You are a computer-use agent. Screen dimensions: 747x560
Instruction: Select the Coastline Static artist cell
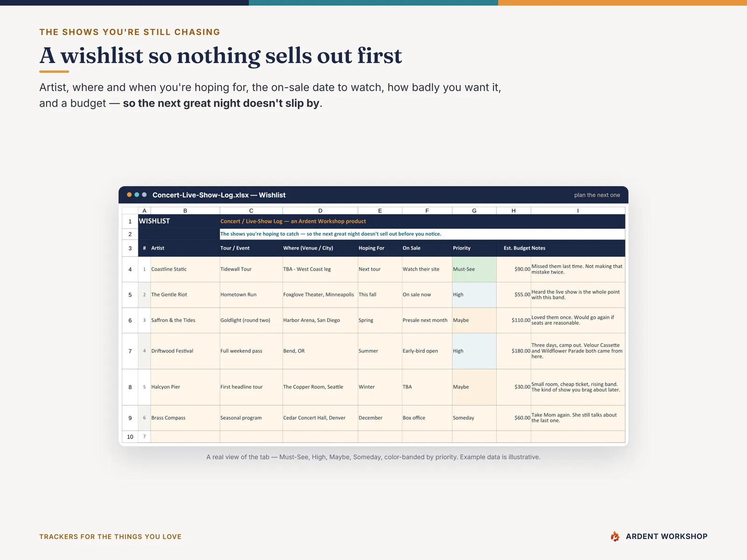pos(185,269)
